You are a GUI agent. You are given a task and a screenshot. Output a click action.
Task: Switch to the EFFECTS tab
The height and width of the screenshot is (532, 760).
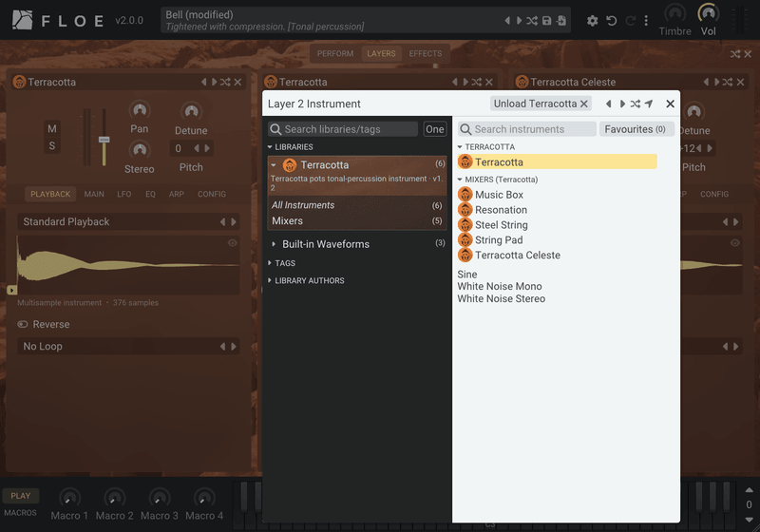425,54
